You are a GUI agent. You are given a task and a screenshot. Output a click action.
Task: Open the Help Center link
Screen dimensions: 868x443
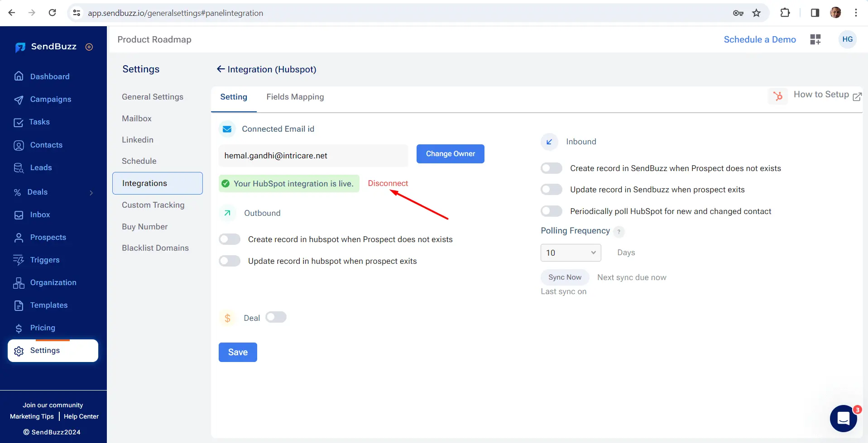point(81,417)
